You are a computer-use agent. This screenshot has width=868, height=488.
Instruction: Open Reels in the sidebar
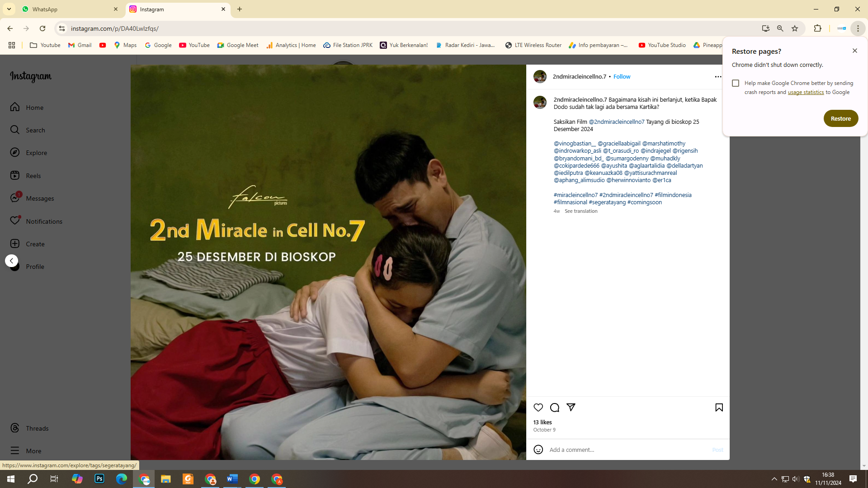pos(25,176)
